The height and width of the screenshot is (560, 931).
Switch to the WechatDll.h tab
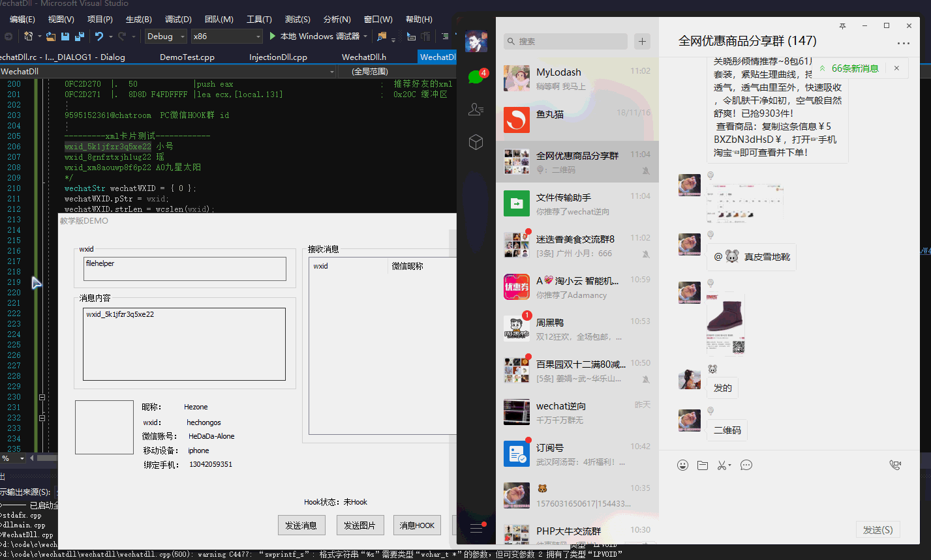364,57
